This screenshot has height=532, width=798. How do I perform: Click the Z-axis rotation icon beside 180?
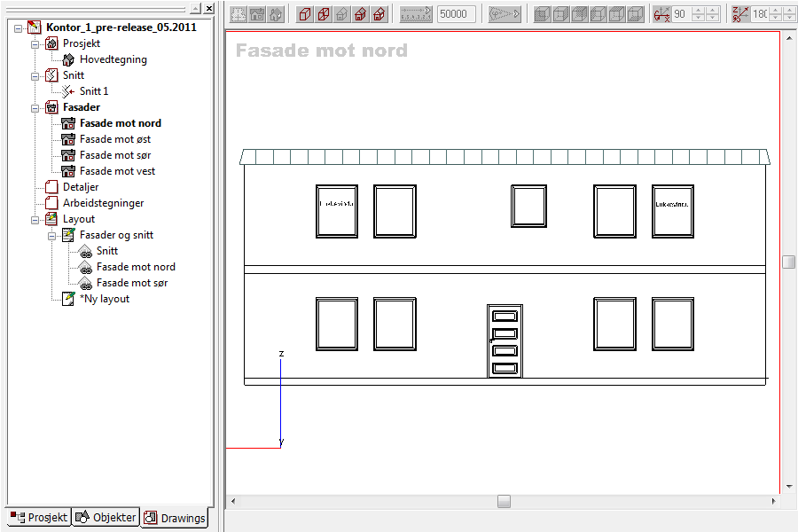(x=740, y=14)
